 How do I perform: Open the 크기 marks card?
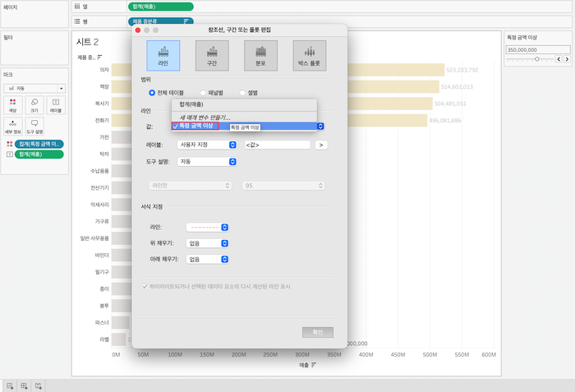tap(34, 105)
